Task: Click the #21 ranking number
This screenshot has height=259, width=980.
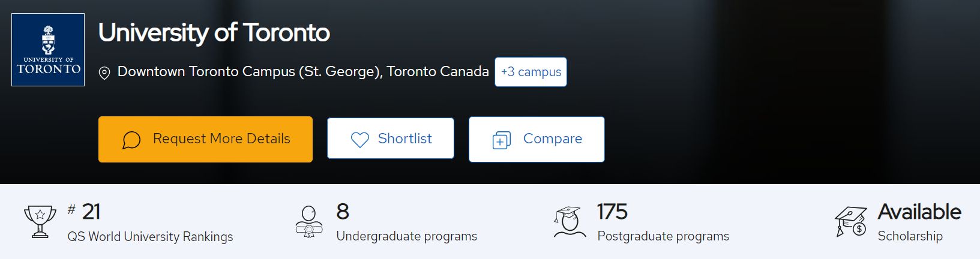Action: 84,212
